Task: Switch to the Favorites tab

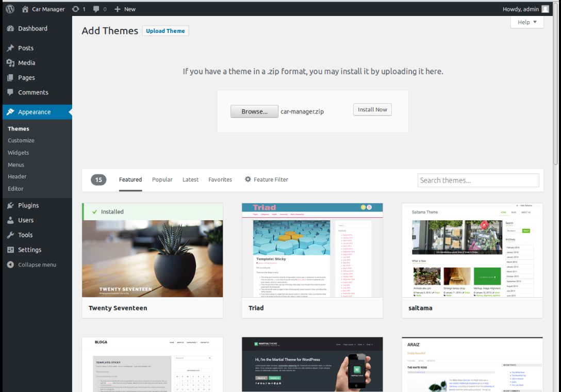Action: [220, 179]
